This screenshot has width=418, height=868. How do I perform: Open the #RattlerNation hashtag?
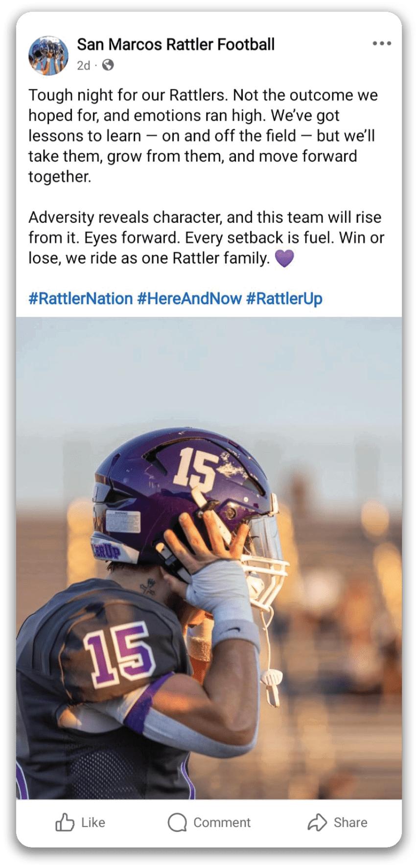[81, 299]
